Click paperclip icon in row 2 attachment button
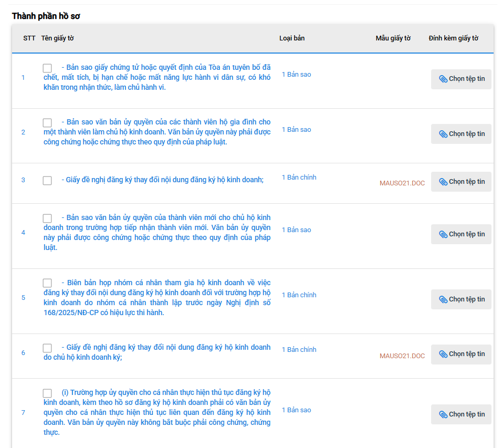 coord(443,134)
